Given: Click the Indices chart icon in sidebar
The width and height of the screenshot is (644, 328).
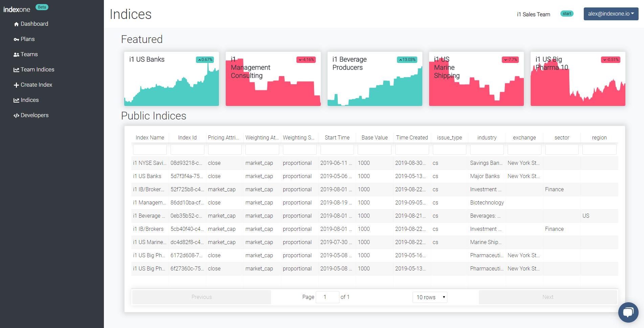Looking at the screenshot, I should (16, 100).
